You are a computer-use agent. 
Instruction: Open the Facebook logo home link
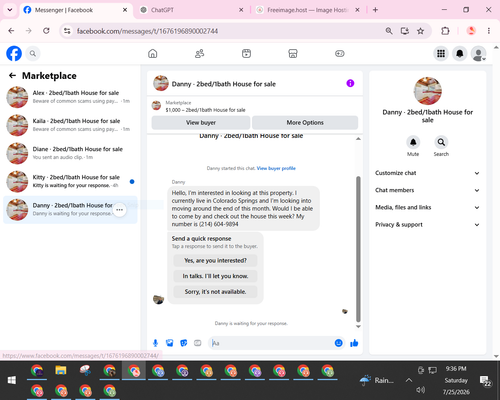click(x=14, y=53)
